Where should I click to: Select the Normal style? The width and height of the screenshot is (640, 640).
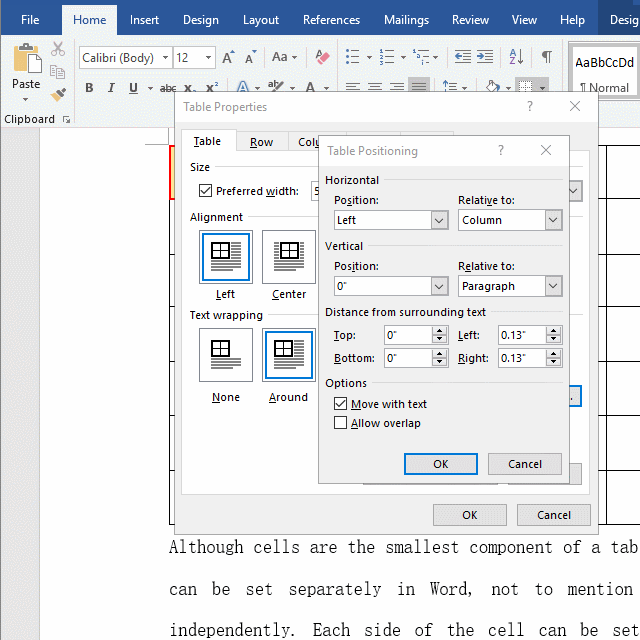click(604, 69)
